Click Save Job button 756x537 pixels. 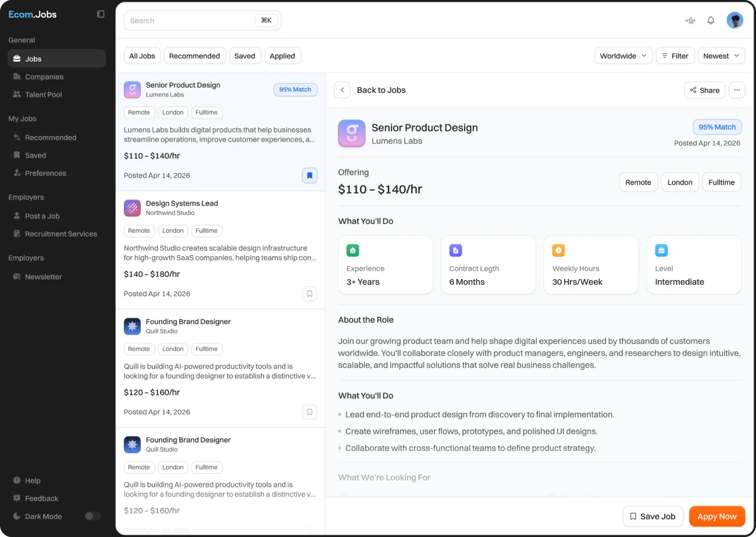pos(654,516)
